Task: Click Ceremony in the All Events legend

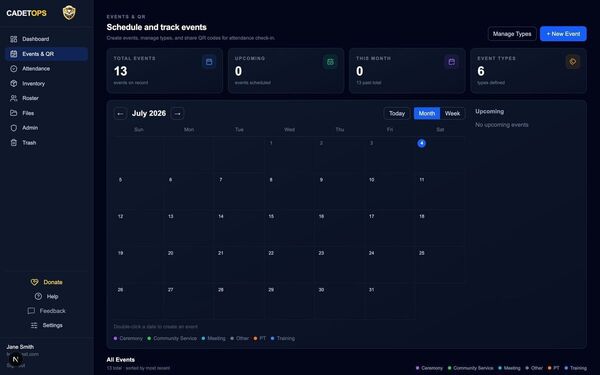Action: [x=432, y=368]
